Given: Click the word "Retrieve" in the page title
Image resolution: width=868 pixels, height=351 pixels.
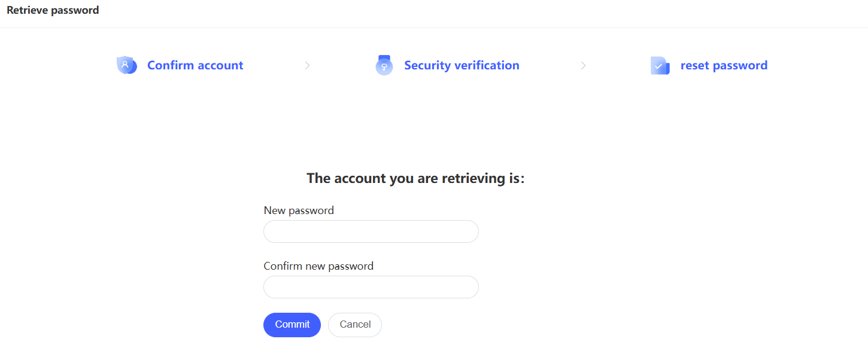Looking at the screenshot, I should coord(28,10).
